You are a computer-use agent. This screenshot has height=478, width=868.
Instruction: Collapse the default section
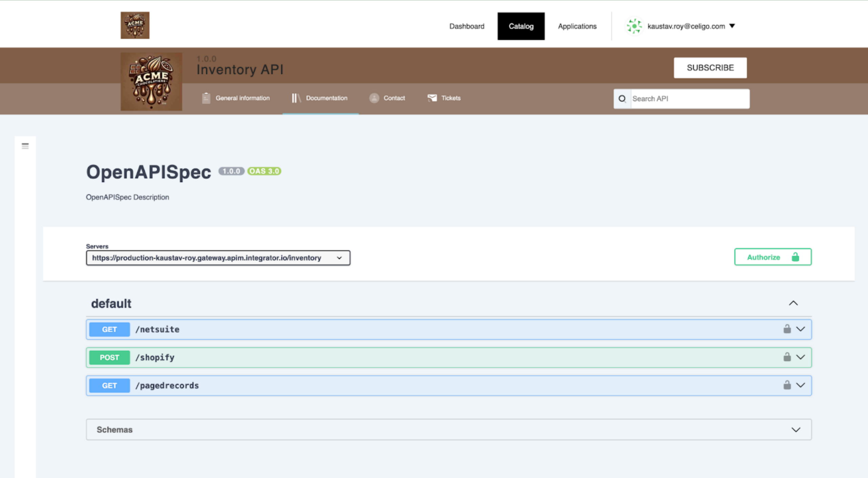point(793,303)
